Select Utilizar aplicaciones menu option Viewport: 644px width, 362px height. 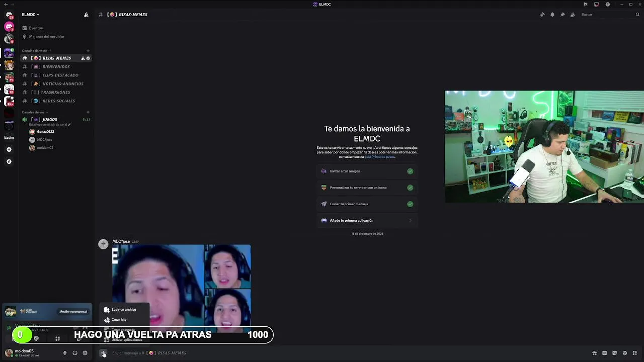[124, 340]
